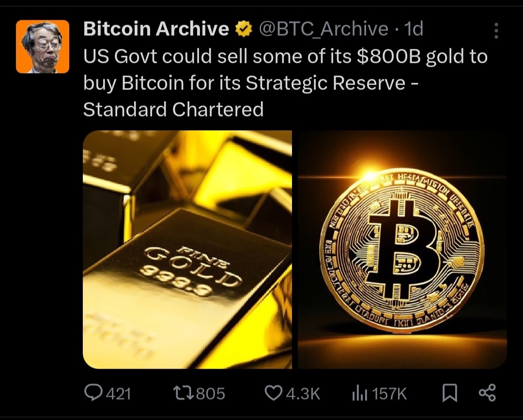Open the fine gold bars image

(187, 249)
